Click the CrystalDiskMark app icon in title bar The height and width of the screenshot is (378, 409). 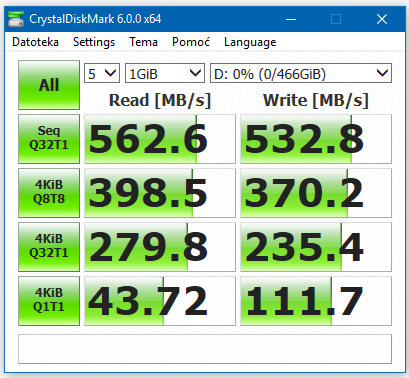pos(16,19)
